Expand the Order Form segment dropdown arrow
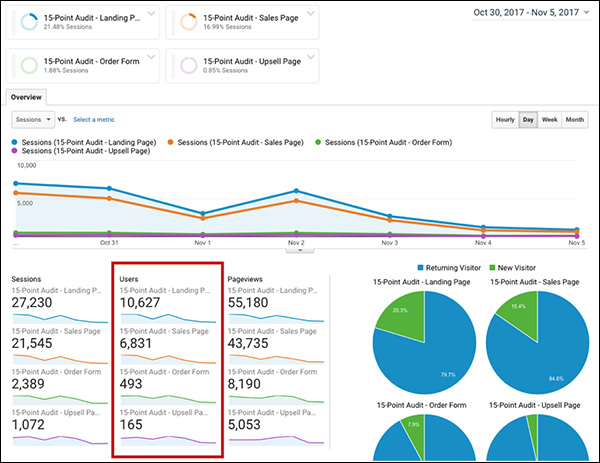This screenshot has height=463, width=600. (151, 57)
